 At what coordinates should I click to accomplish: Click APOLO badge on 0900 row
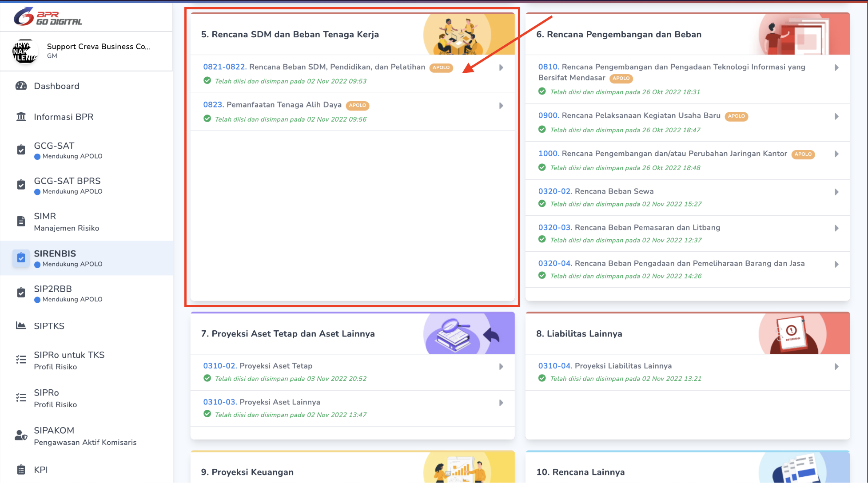[737, 116]
